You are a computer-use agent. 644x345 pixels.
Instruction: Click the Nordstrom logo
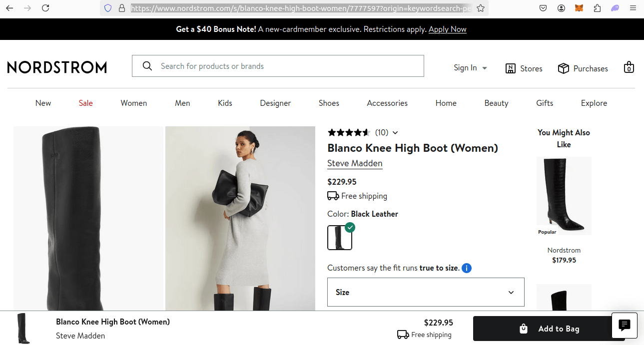[x=57, y=67]
